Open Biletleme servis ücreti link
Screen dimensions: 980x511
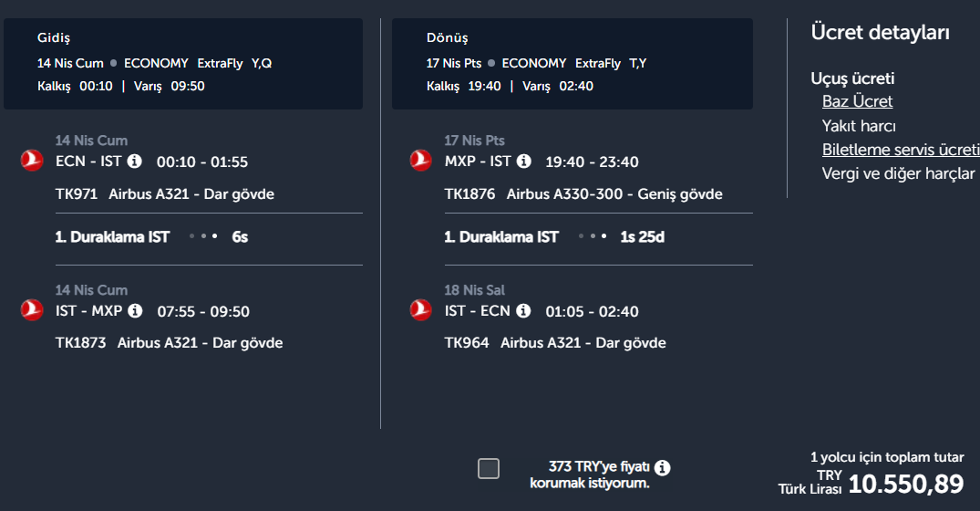coord(900,150)
